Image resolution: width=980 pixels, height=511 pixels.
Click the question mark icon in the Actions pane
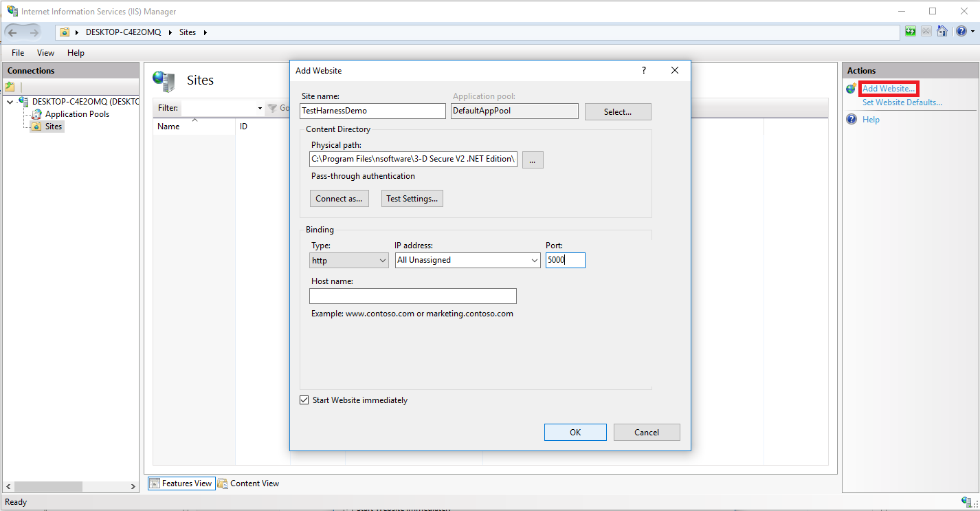(x=851, y=120)
